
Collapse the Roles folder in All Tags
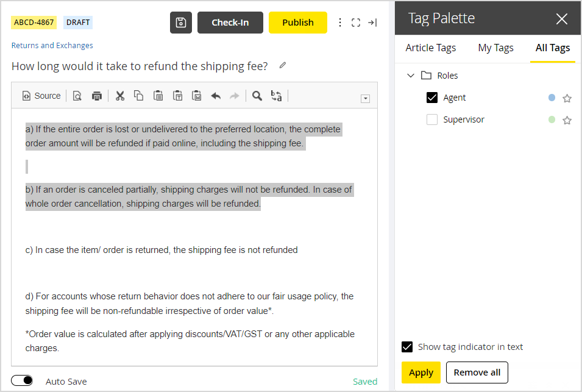pos(410,75)
